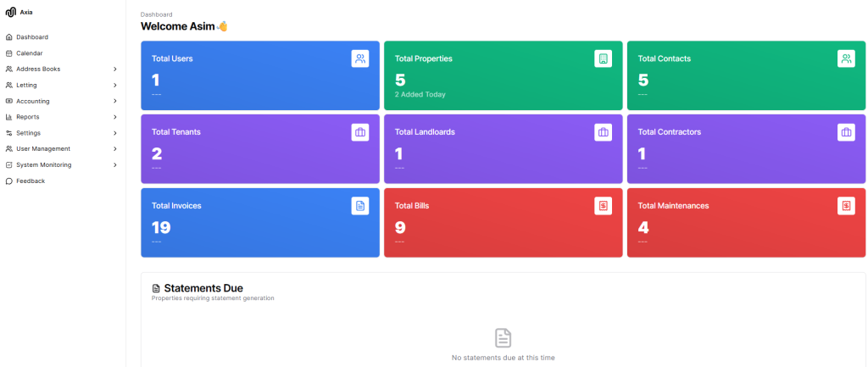Screen dimensions: 868x367
Task: Click the Axia logo icon
Action: point(10,13)
